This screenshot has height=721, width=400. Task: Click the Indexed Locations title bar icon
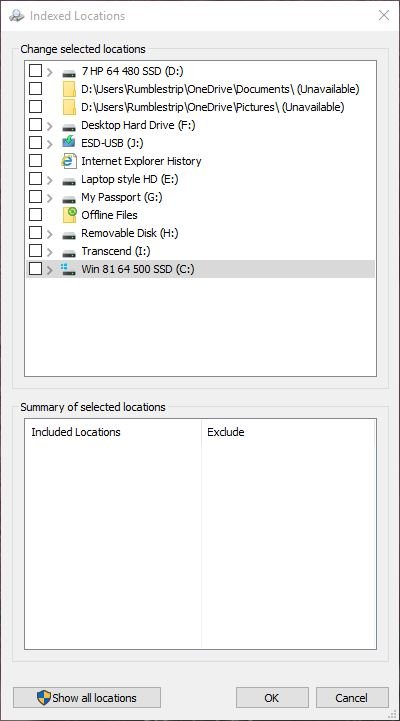(17, 16)
